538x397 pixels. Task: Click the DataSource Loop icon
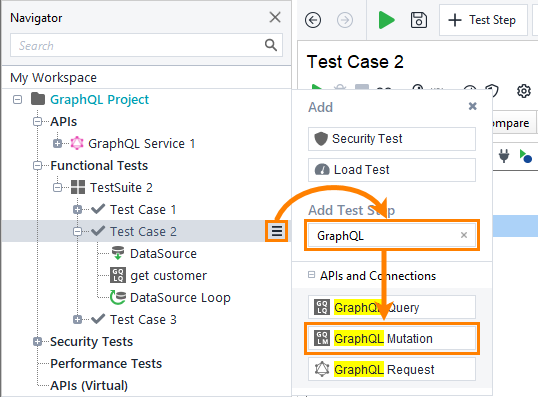[x=118, y=297]
